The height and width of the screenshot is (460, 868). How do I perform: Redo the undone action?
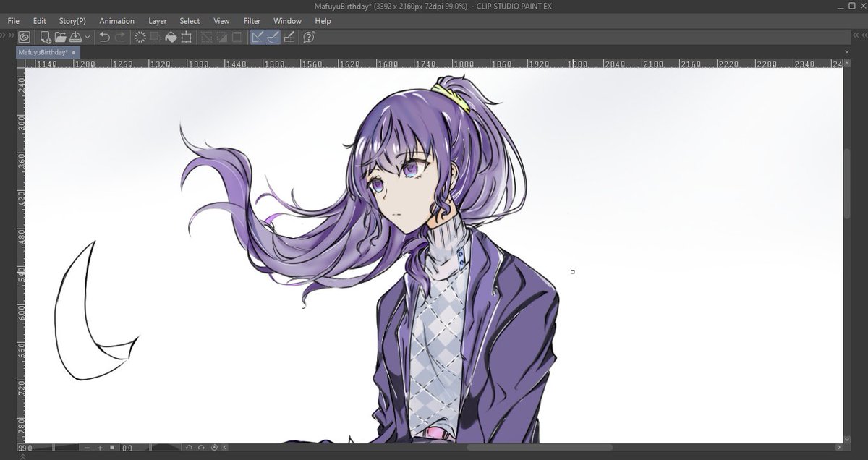[120, 37]
